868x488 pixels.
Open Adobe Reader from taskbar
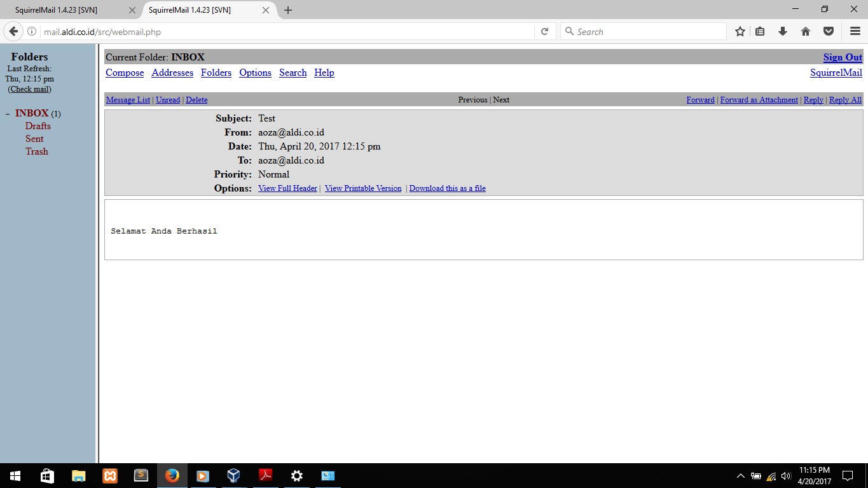click(x=265, y=476)
